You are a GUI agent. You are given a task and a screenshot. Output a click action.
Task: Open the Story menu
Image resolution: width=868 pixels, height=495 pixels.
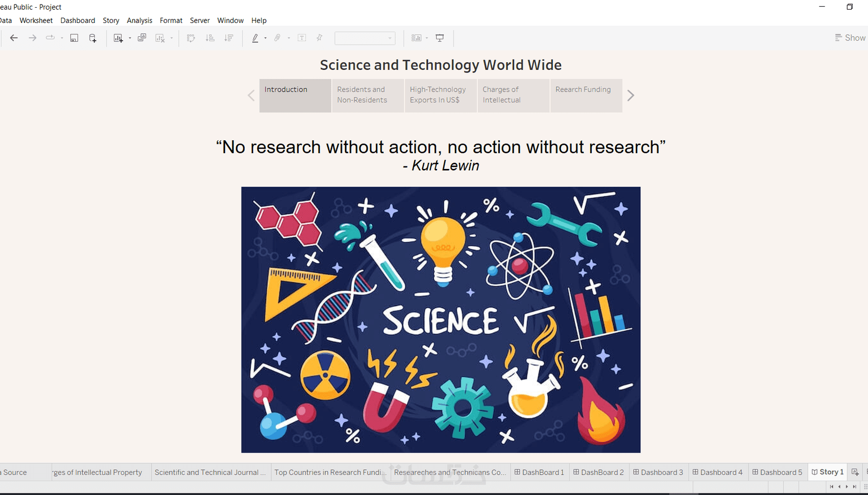point(111,20)
